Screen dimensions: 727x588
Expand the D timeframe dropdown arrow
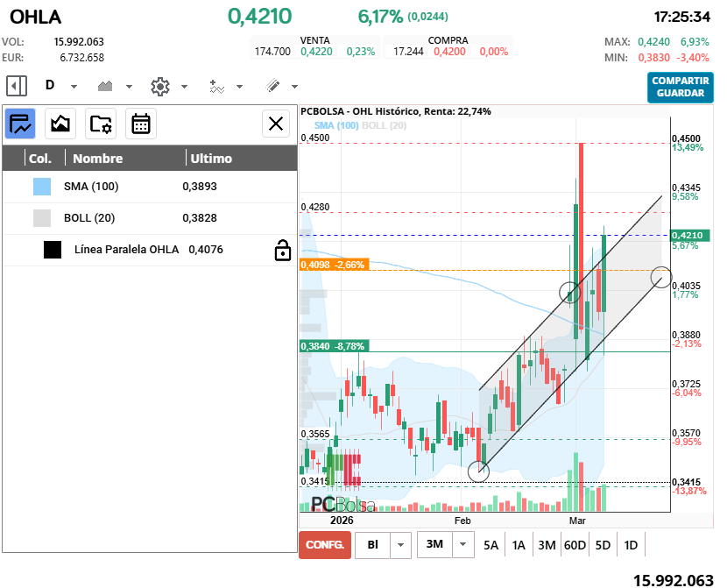coord(74,87)
